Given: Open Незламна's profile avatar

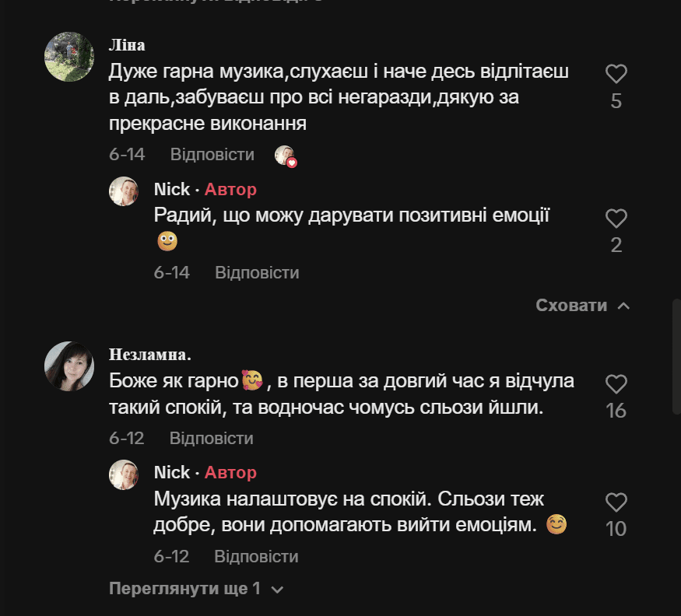Looking at the screenshot, I should tap(69, 366).
